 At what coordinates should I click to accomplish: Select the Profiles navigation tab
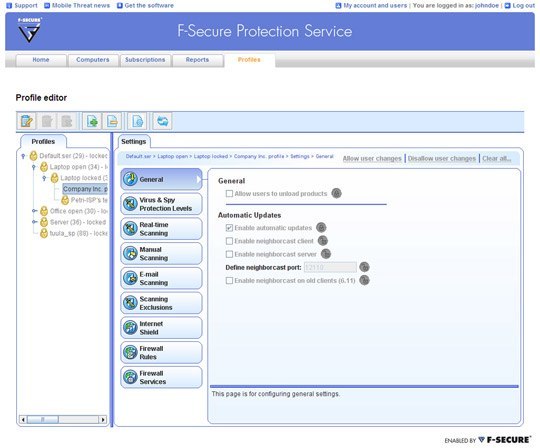click(249, 60)
